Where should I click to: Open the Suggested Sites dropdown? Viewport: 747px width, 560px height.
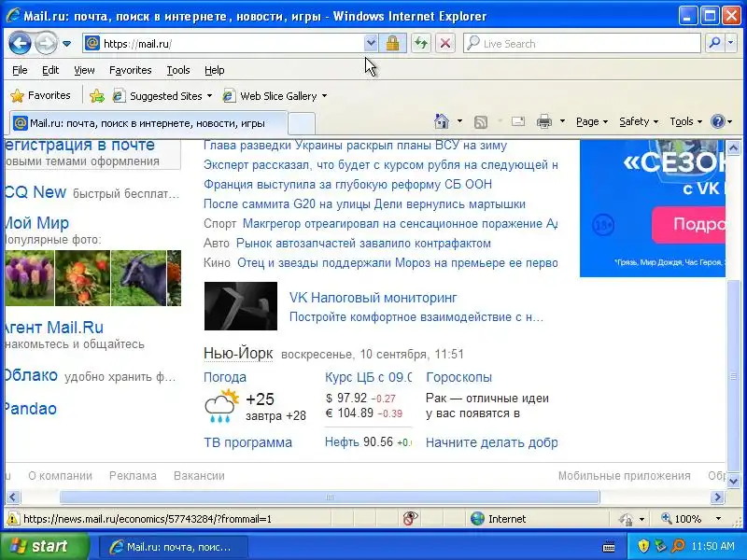click(x=162, y=96)
